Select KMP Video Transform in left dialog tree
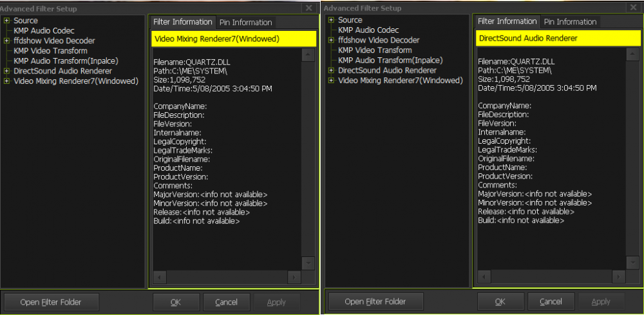The width and height of the screenshot is (644, 315). [x=50, y=51]
